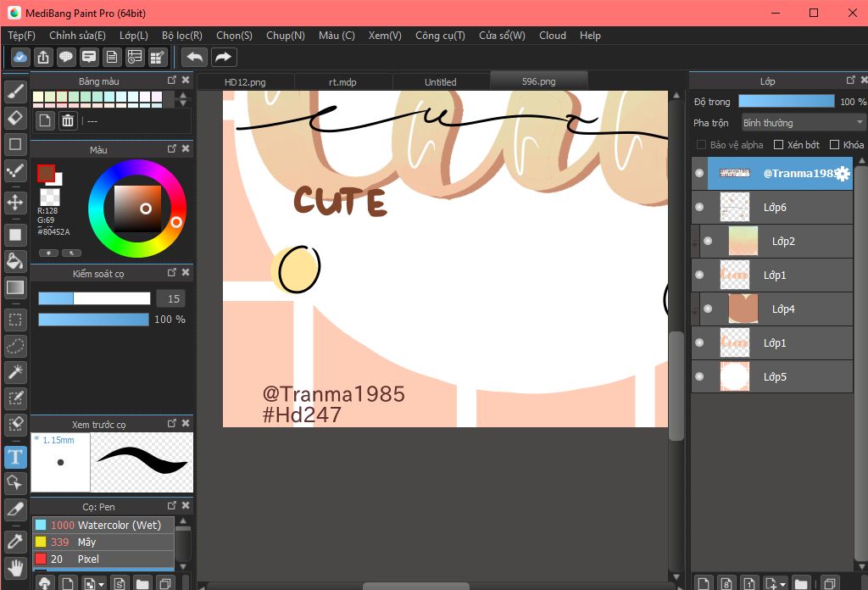This screenshot has height=590, width=868.
Task: Select the Dot tool square icon
Action: pyautogui.click(x=15, y=144)
